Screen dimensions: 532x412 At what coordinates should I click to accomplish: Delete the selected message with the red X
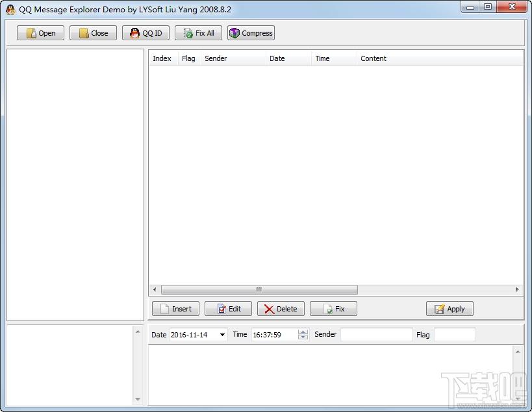coord(281,309)
